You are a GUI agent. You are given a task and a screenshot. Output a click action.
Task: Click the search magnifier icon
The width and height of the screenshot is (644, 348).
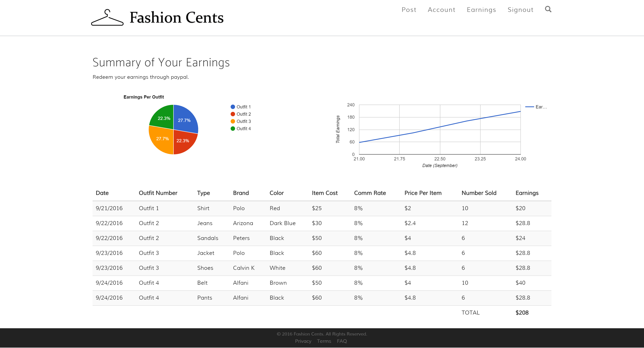(x=548, y=9)
